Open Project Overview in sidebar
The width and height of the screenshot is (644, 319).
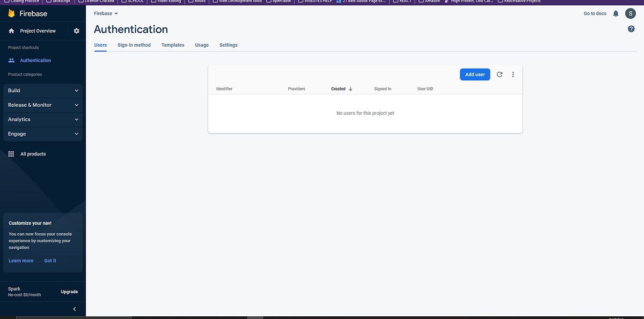[38, 31]
